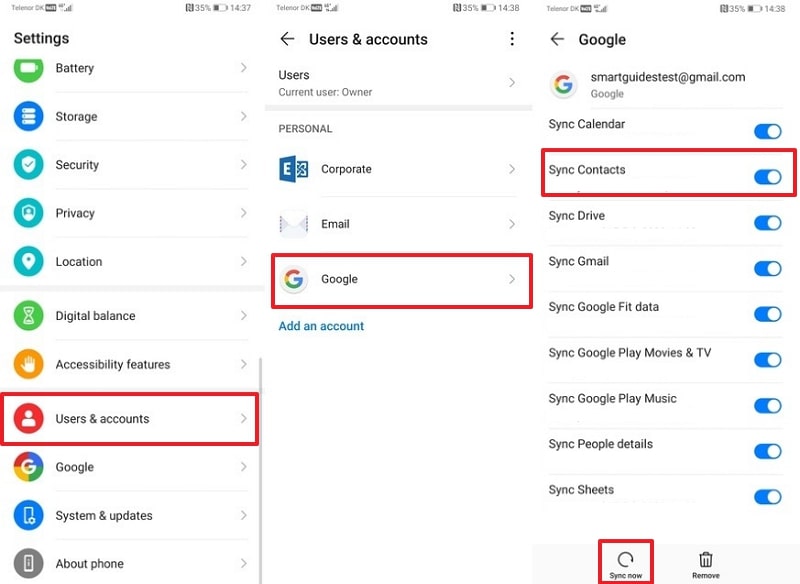Toggle Sync Contacts off
The width and height of the screenshot is (800, 584).
click(767, 176)
